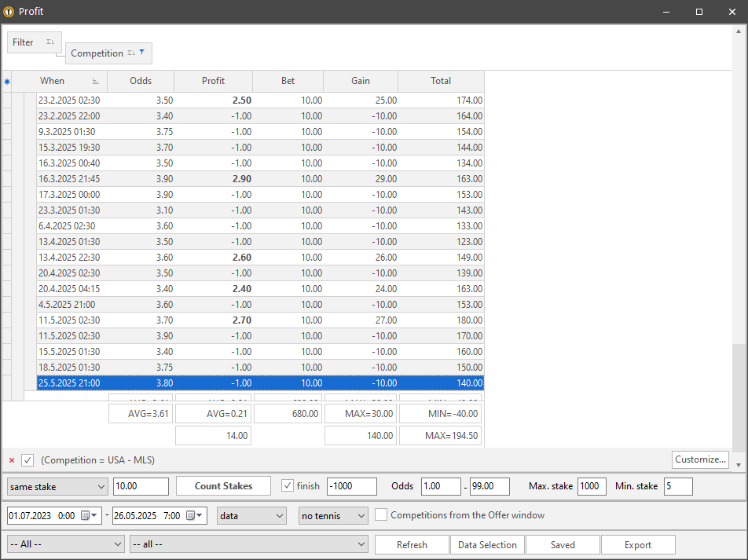This screenshot has width=748, height=560.
Task: Click the blue star column chooser icon
Action: click(7, 81)
